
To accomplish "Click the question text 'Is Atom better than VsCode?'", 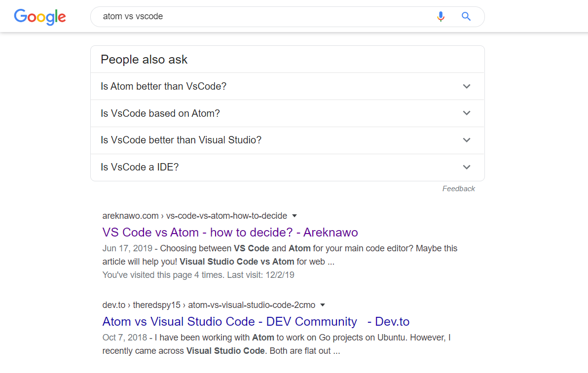I will [163, 86].
